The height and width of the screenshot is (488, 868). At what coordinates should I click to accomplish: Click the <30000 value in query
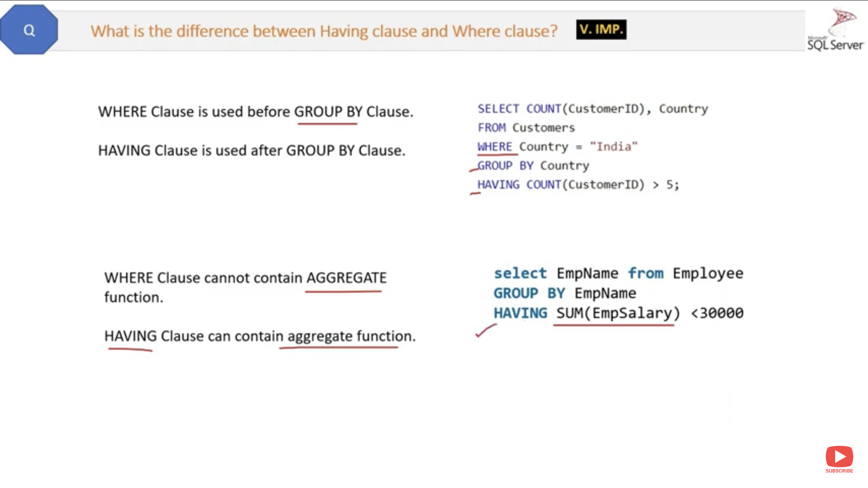coord(717,313)
